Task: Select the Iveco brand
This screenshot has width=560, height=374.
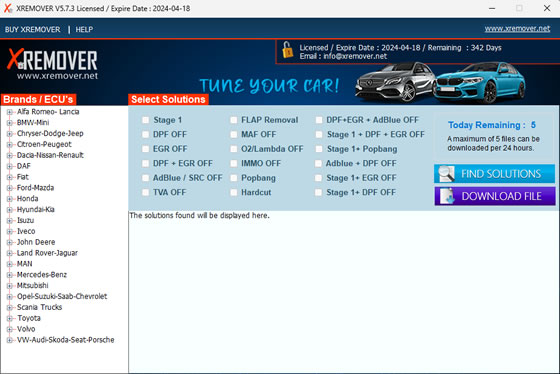Action: click(26, 231)
